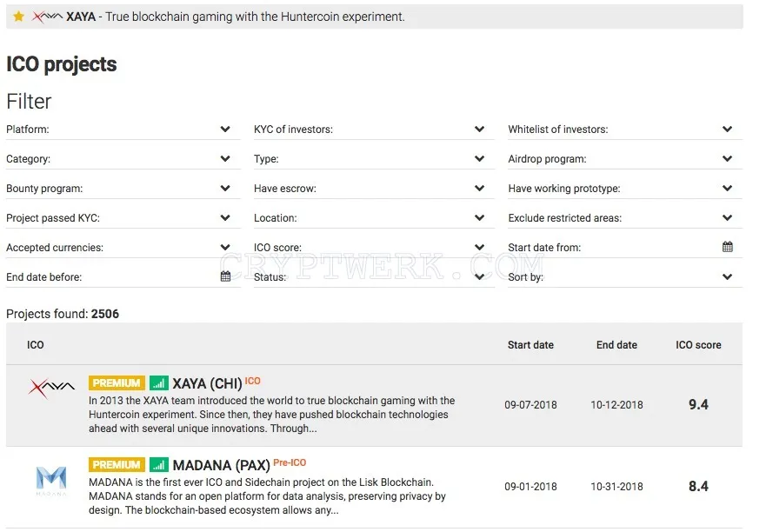Click the Pre-ICO tag beside MADANA (PAX)
766x532 pixels.
[x=290, y=462]
